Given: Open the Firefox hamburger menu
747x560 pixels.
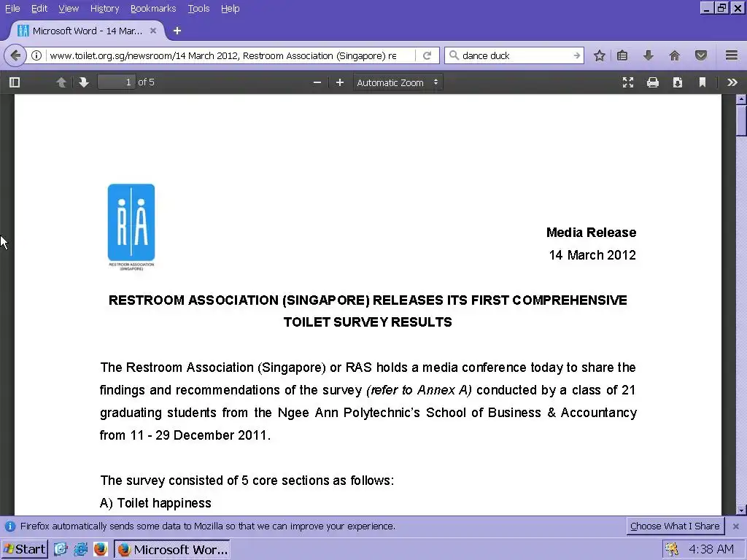Looking at the screenshot, I should click(732, 55).
